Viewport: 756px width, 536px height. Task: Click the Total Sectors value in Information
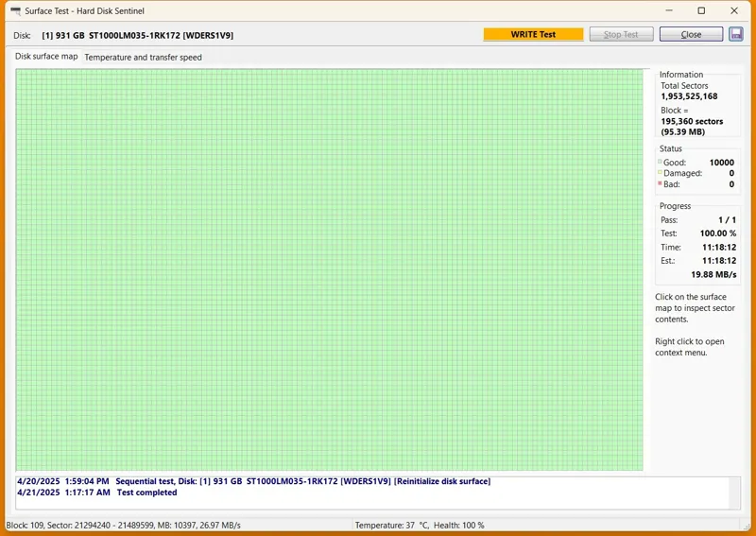tap(688, 96)
